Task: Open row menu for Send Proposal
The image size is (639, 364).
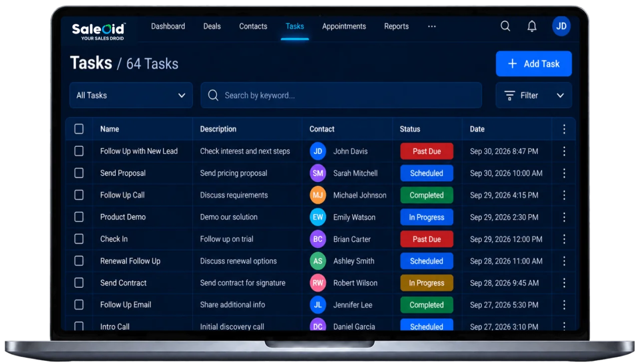Action: click(x=564, y=173)
